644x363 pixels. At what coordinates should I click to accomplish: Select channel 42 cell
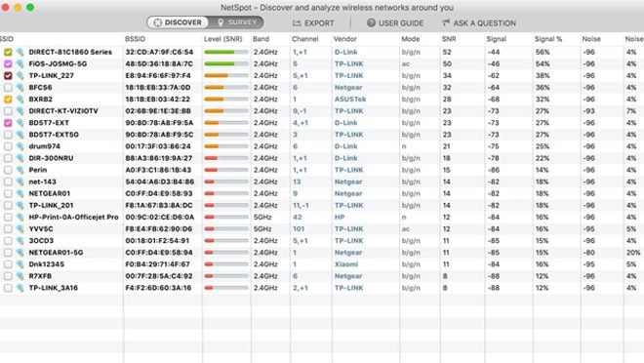click(x=298, y=218)
